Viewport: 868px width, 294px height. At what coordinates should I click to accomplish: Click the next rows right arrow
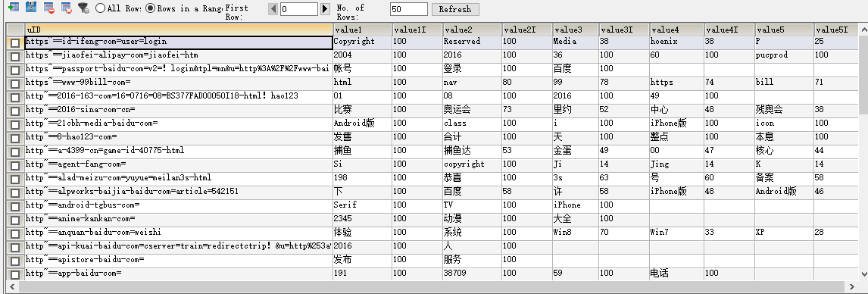point(325,9)
